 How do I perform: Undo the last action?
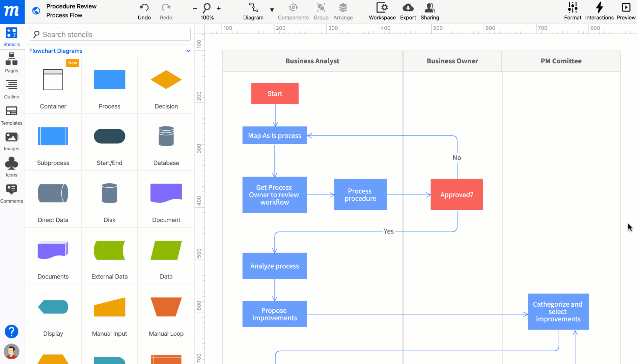(144, 10)
